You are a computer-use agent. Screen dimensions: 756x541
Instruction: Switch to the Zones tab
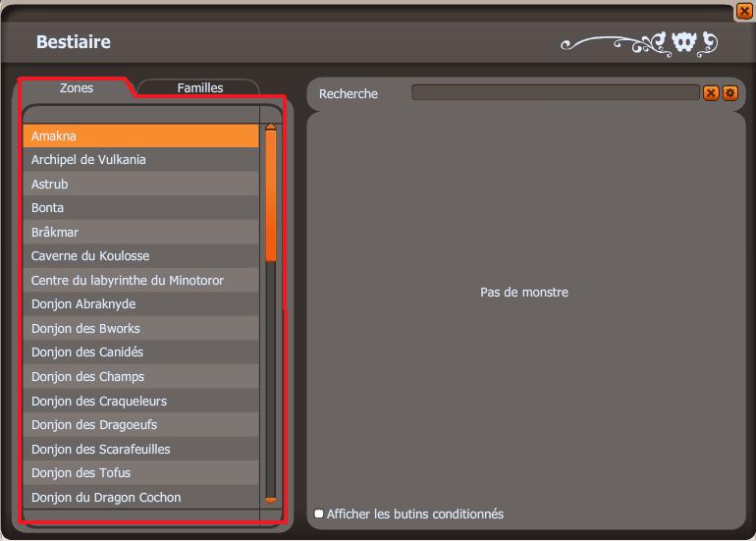pyautogui.click(x=77, y=87)
